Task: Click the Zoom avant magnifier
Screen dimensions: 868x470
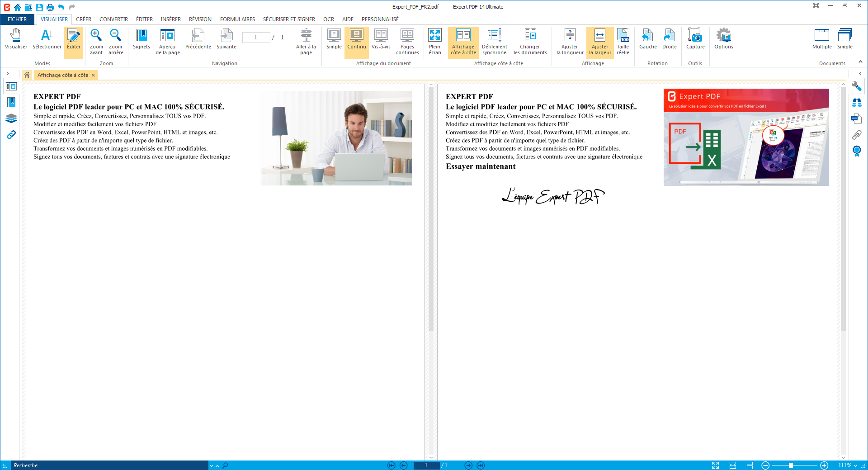Action: [96, 42]
